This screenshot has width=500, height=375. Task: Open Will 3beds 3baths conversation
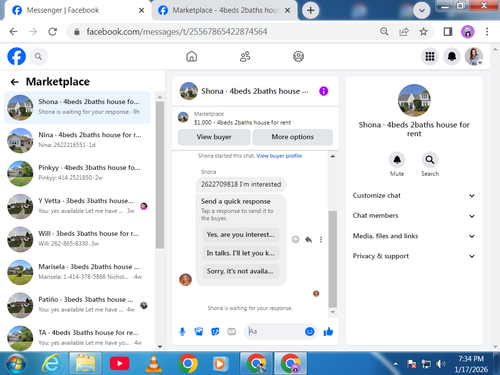(x=77, y=239)
